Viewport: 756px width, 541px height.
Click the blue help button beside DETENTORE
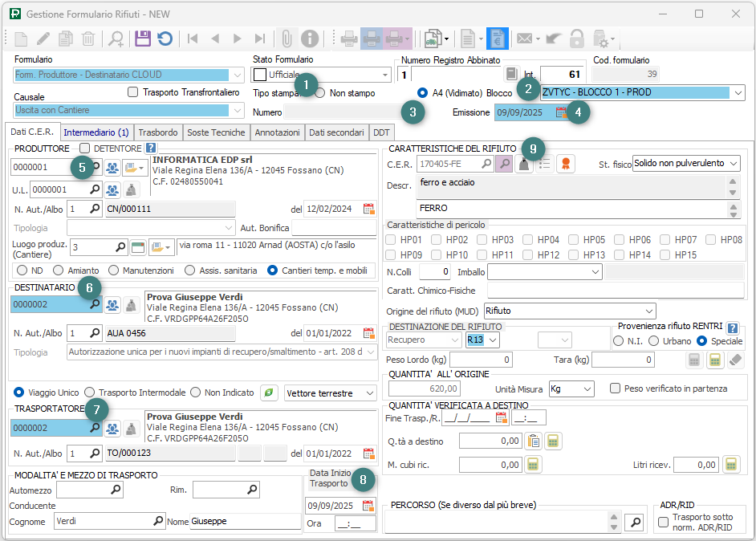(x=151, y=148)
